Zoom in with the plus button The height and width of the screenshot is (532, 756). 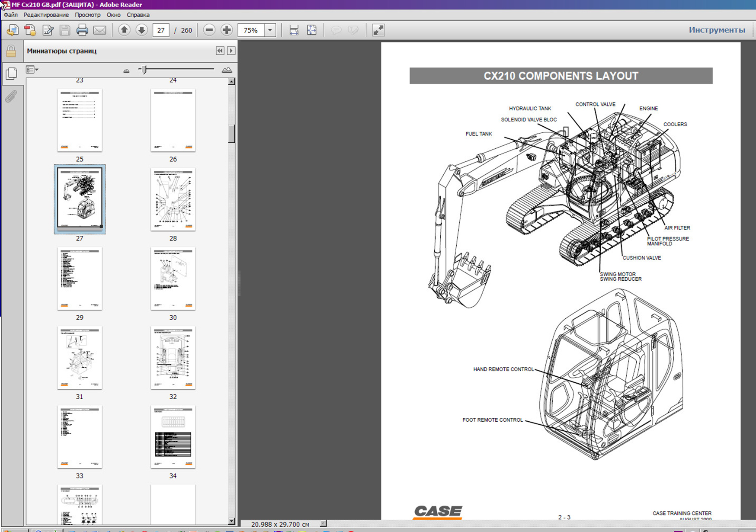227,30
